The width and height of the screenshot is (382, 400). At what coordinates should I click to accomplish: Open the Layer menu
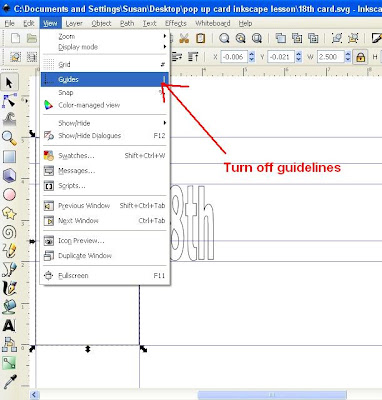coord(74,23)
